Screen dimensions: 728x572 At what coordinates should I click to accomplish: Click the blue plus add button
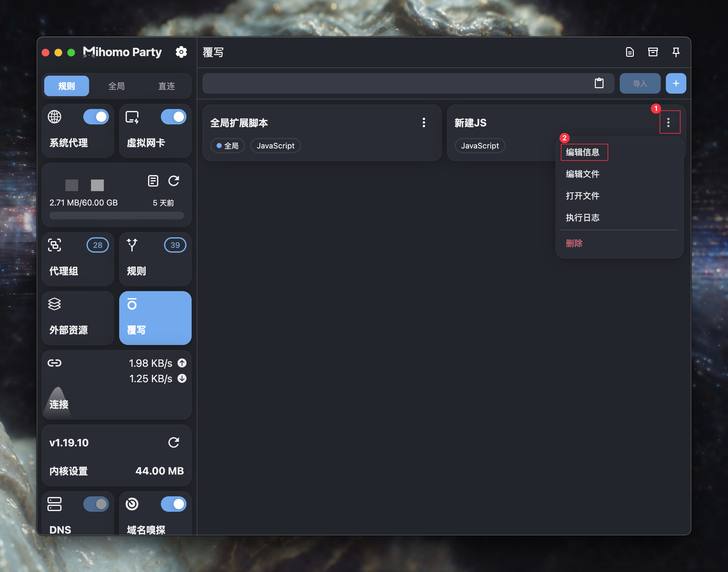point(675,83)
